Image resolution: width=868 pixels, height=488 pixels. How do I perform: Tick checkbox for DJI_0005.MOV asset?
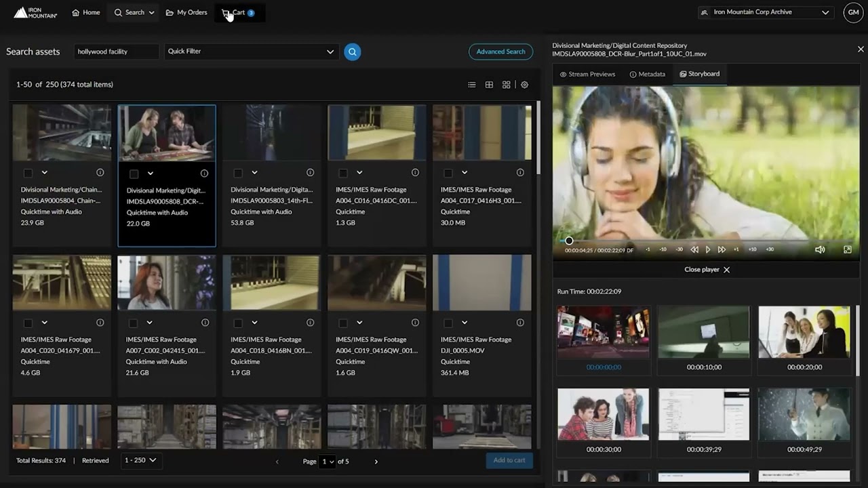448,323
